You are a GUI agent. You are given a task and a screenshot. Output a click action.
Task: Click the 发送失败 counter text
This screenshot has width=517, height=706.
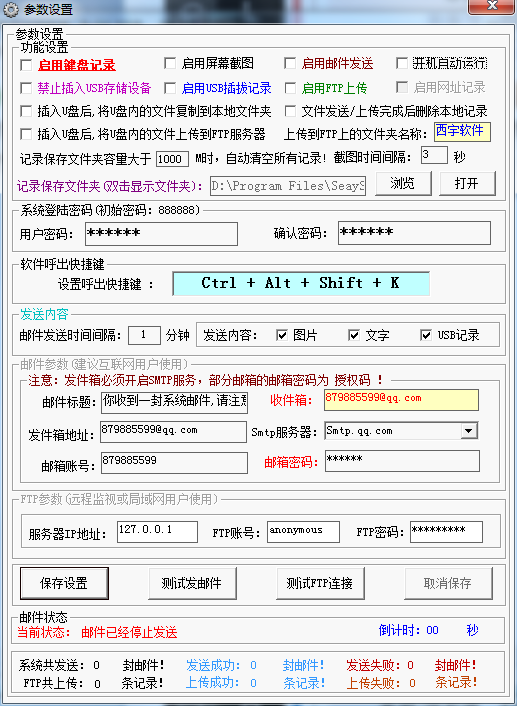pos(374,665)
